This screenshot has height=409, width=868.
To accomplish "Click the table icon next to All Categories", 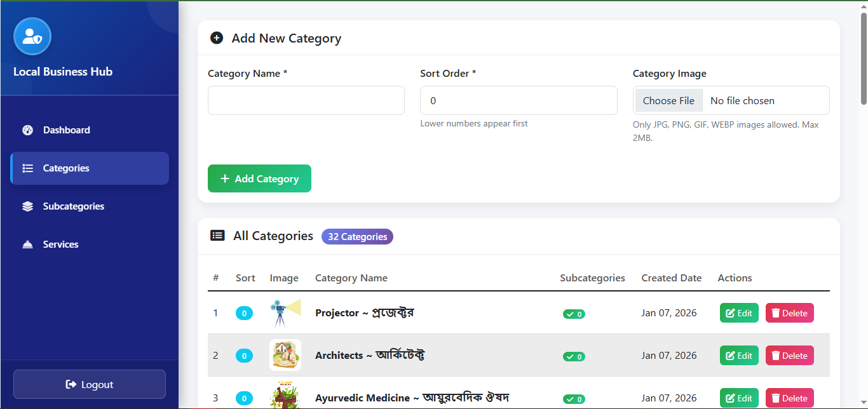I will click(x=217, y=235).
